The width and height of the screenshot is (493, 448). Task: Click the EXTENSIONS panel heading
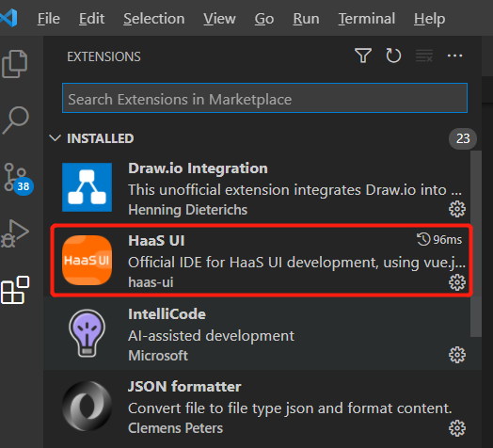103,56
